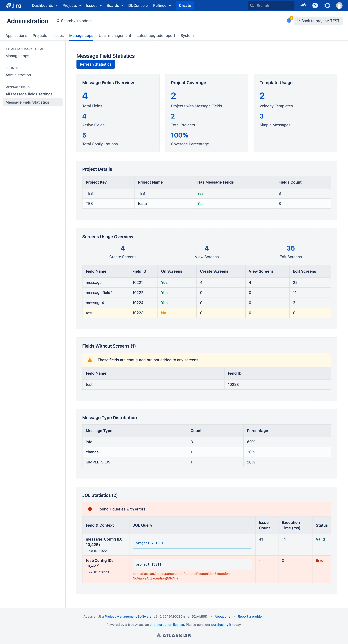Expand the Projects dropdown menu
Viewport: 348px width, 644px height.
tap(72, 5)
